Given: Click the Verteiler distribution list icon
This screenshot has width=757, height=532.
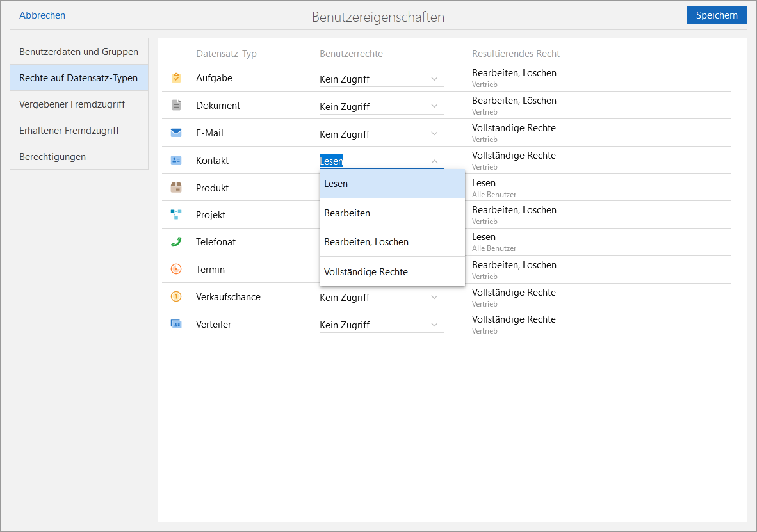Looking at the screenshot, I should (176, 325).
